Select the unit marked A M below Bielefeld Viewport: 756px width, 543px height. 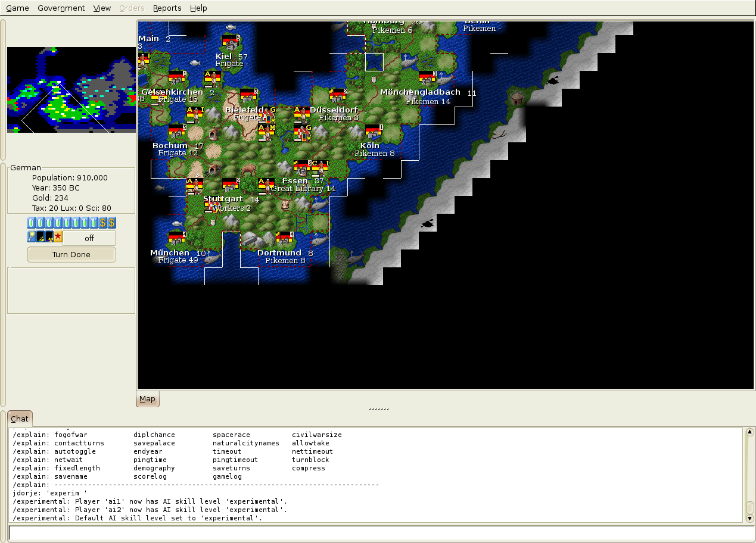(x=267, y=132)
